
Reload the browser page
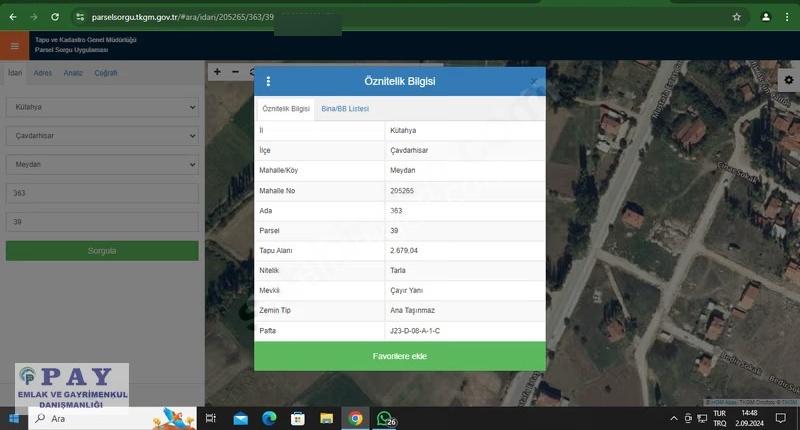click(x=55, y=17)
